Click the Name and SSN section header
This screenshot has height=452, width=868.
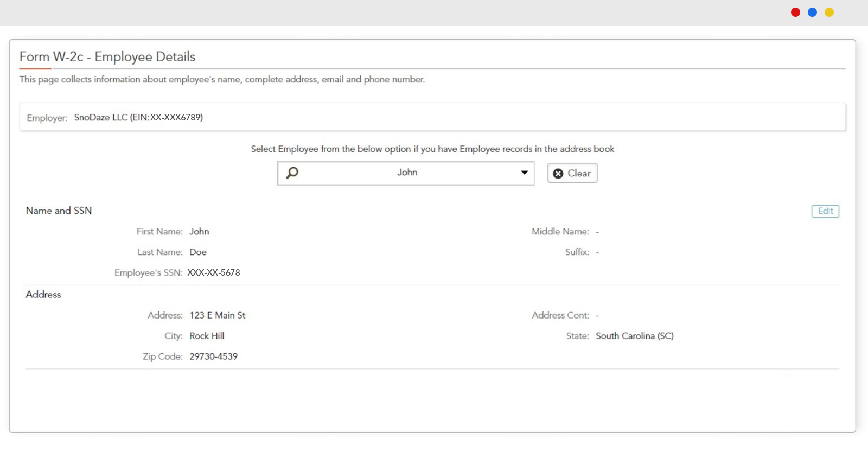point(59,211)
